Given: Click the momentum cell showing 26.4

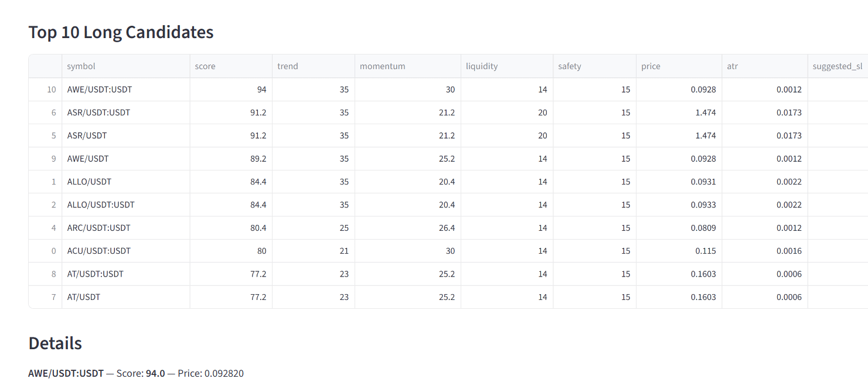Looking at the screenshot, I should pyautogui.click(x=447, y=227).
